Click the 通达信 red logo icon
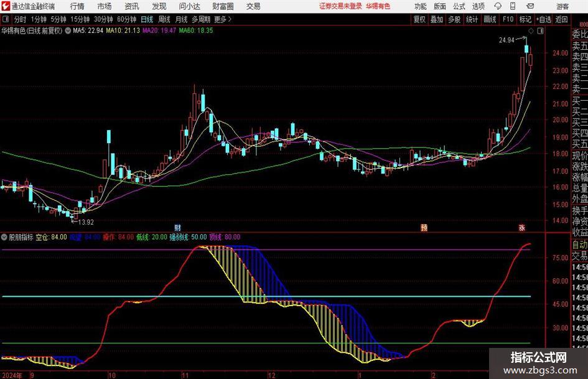The width and height of the screenshot is (588, 379). (x=6, y=6)
